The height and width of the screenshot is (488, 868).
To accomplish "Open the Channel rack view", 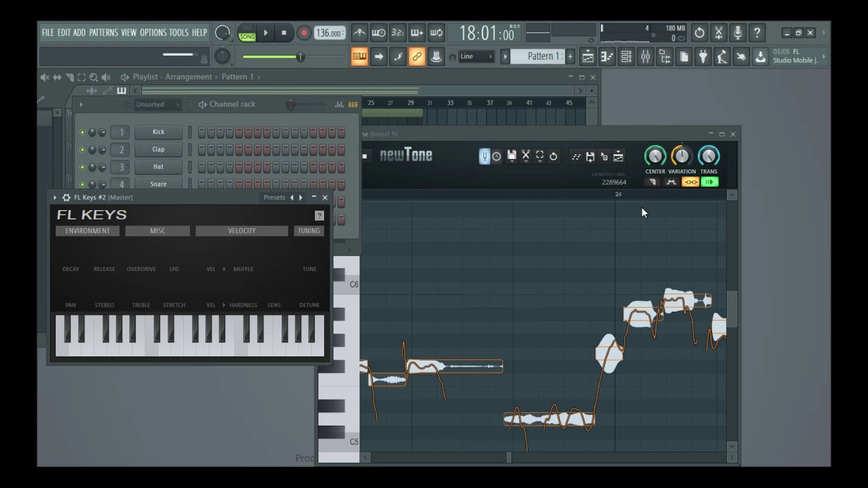I will [x=626, y=57].
